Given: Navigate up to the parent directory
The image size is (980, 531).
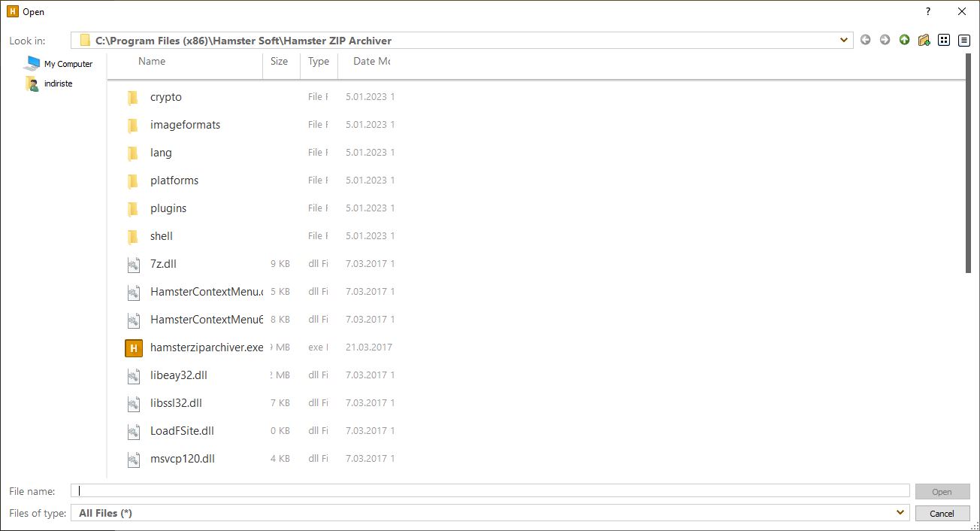Looking at the screenshot, I should (904, 40).
